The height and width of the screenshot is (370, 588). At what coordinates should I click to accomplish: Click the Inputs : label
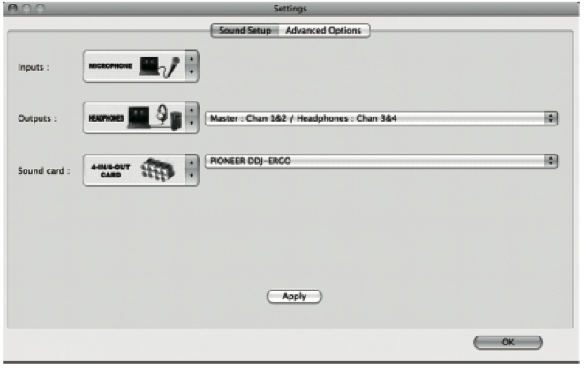(x=34, y=67)
